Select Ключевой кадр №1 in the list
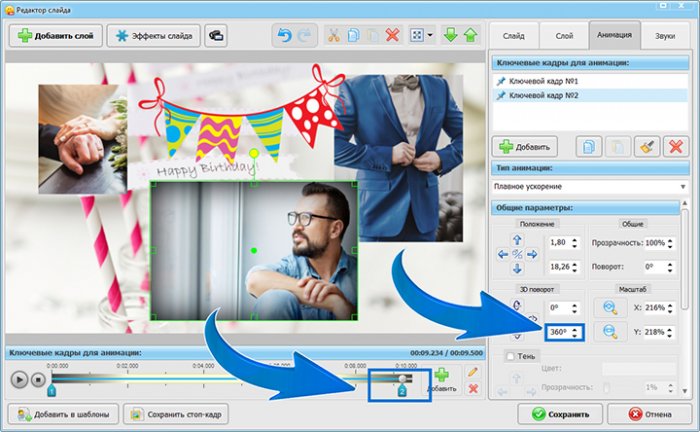Screen dimensions: 700x432 click(x=544, y=80)
